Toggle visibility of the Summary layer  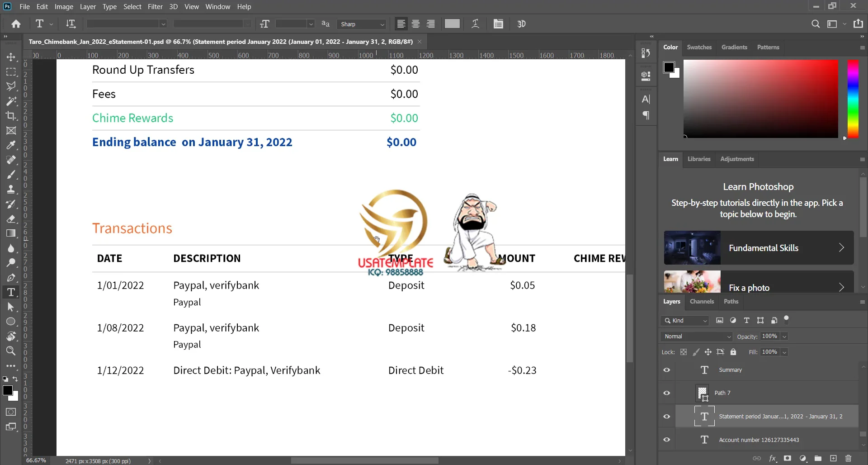pos(666,370)
